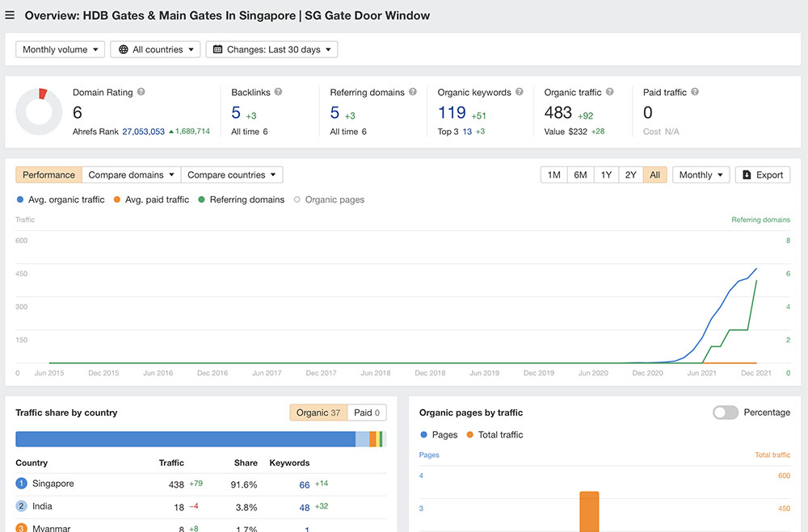Click Organic traffic help icon
This screenshot has height=532, width=808.
pos(610,92)
